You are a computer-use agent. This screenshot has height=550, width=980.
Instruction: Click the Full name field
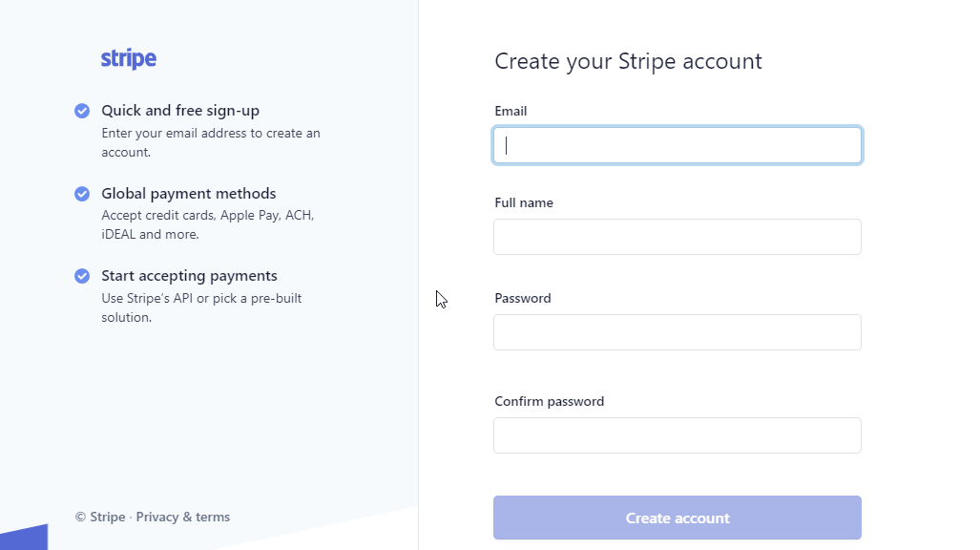click(677, 237)
